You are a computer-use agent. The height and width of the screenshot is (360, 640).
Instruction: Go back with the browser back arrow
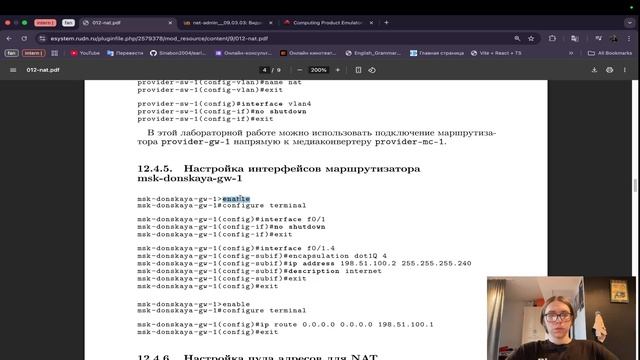click(x=9, y=38)
